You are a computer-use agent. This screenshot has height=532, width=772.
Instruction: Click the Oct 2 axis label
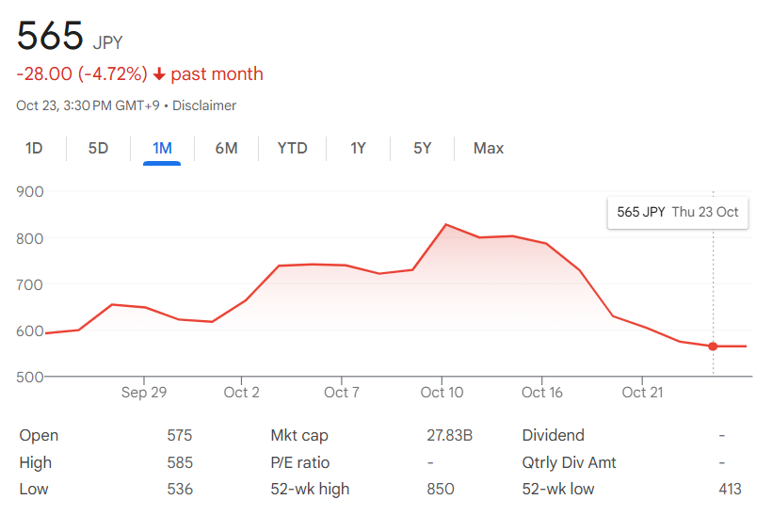click(241, 393)
